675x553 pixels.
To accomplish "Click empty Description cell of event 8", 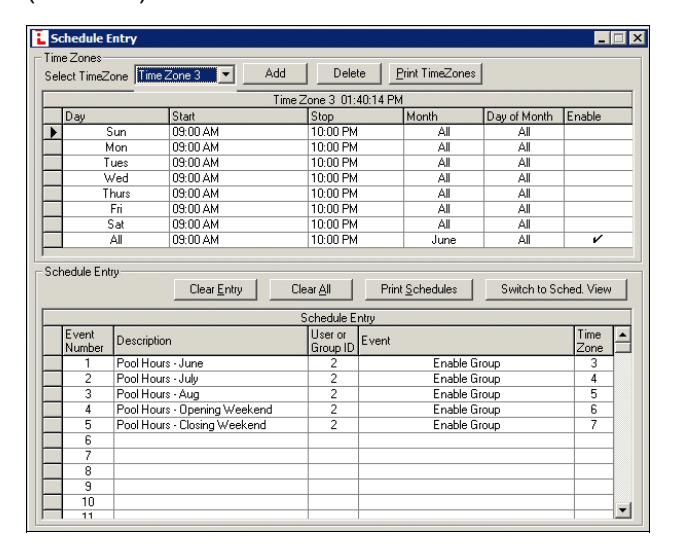I will (211, 472).
